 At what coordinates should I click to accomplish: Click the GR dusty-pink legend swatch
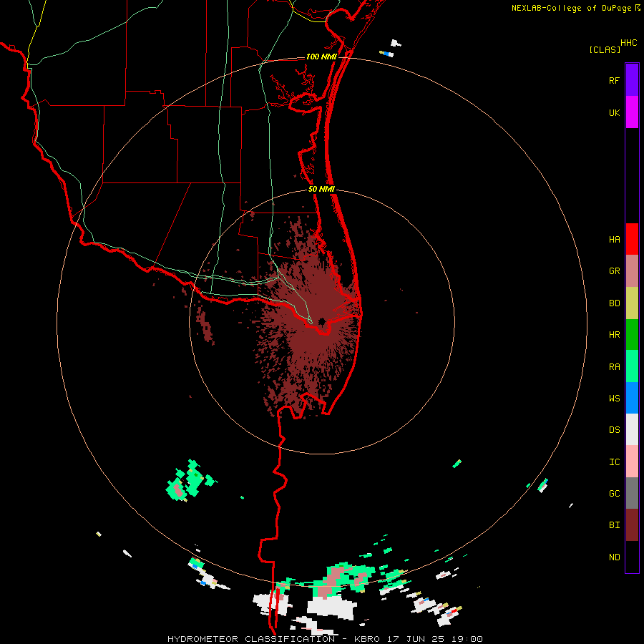point(632,271)
